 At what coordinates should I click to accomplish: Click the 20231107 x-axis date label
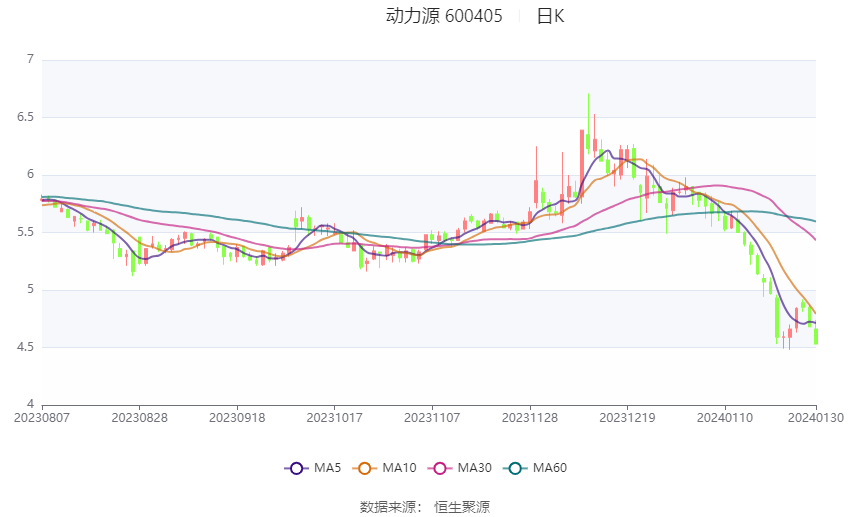coord(432,418)
